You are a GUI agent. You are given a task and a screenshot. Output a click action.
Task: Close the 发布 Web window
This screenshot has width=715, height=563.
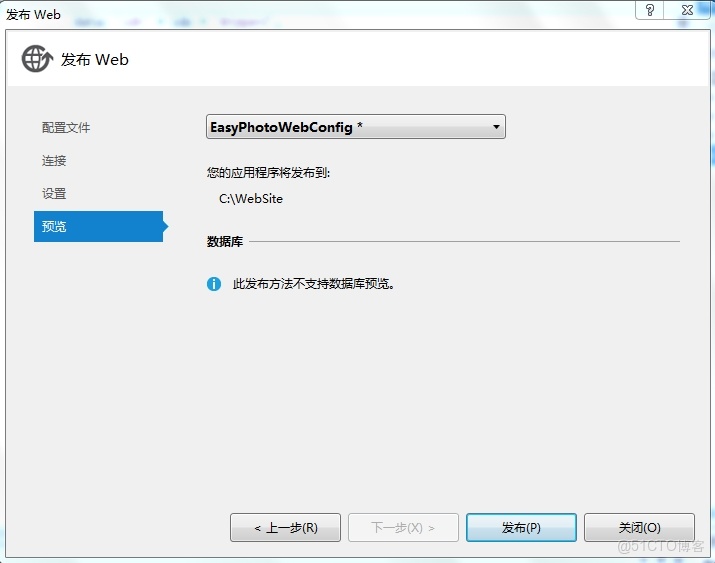coord(687,10)
